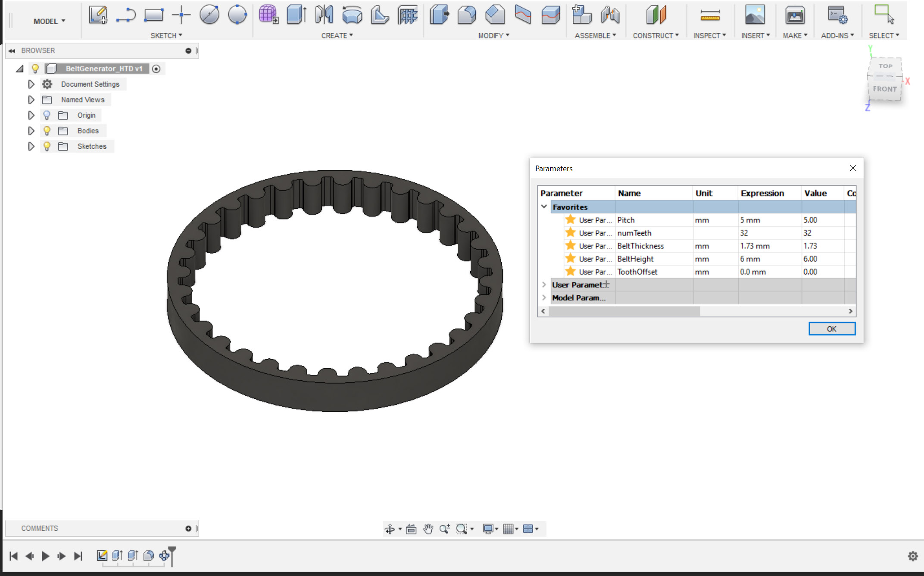Screen dimensions: 924x576
Task: Activate the Measure tool
Action: click(710, 16)
